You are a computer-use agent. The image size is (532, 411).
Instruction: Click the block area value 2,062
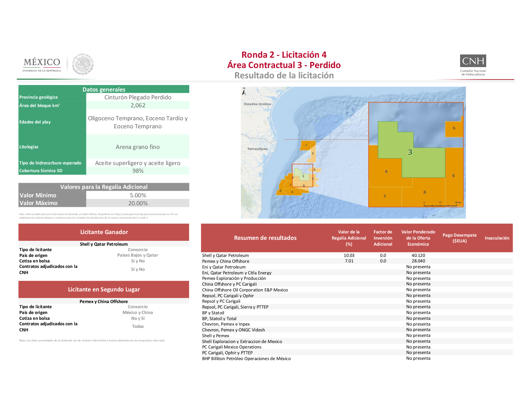point(138,105)
